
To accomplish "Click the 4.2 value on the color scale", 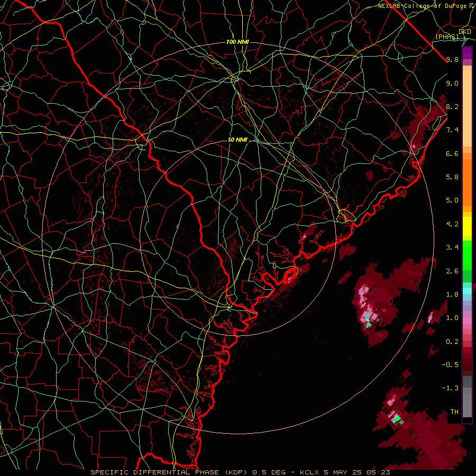I will point(452,224).
